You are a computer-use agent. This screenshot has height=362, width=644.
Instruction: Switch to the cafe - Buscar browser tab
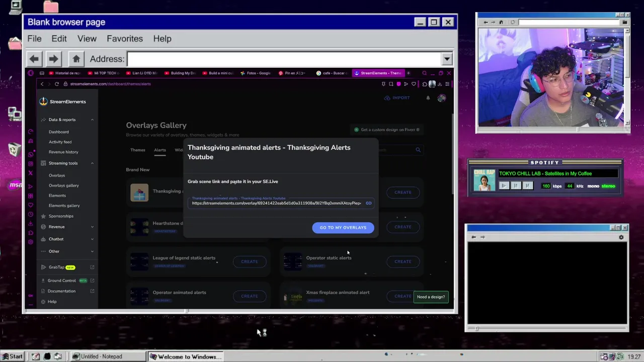[x=332, y=73]
